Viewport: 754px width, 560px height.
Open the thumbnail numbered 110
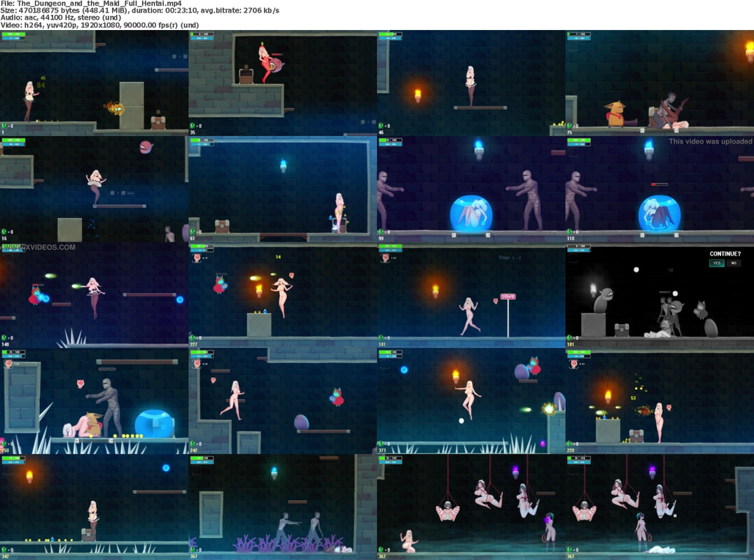[x=659, y=189]
